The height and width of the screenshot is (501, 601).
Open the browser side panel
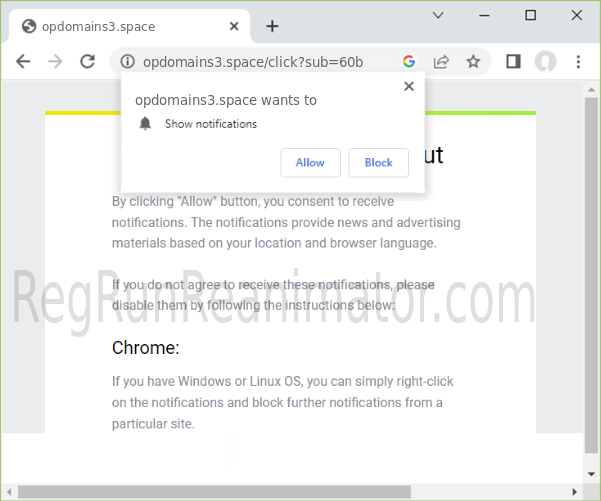pos(513,62)
